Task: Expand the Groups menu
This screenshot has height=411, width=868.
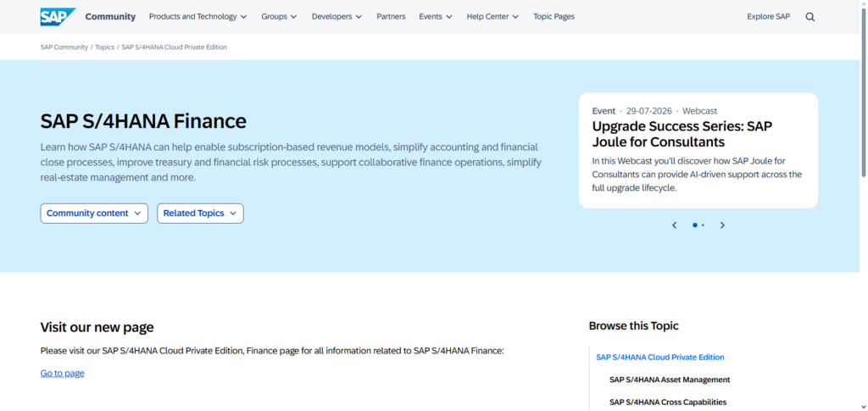Action: coord(279,17)
